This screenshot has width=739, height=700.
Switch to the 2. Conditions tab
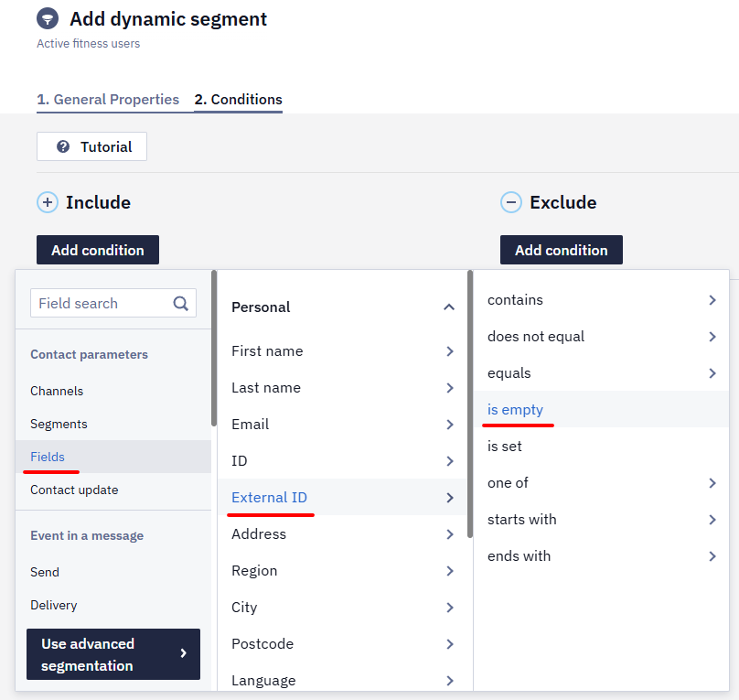[238, 100]
